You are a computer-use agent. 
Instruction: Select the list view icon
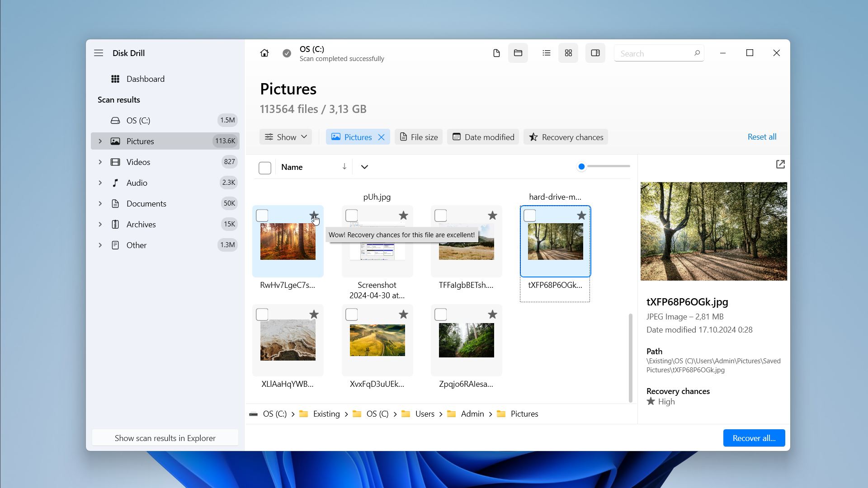coord(546,53)
